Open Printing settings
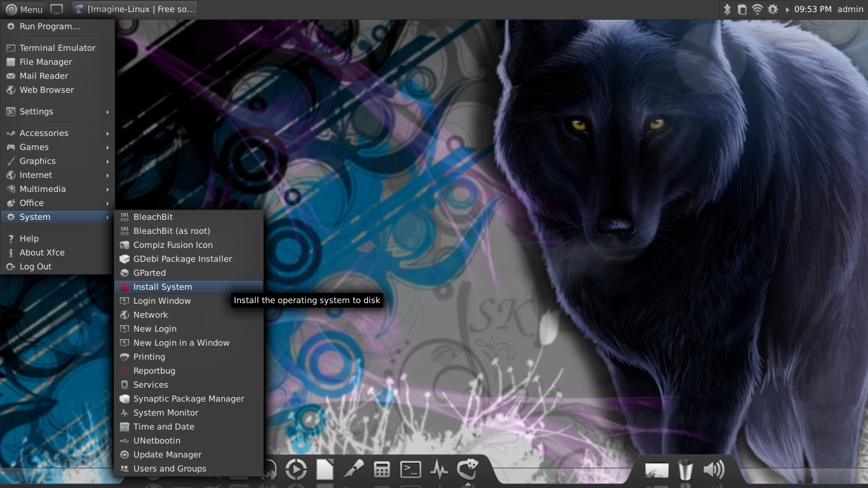868x488 pixels. click(x=189, y=356)
